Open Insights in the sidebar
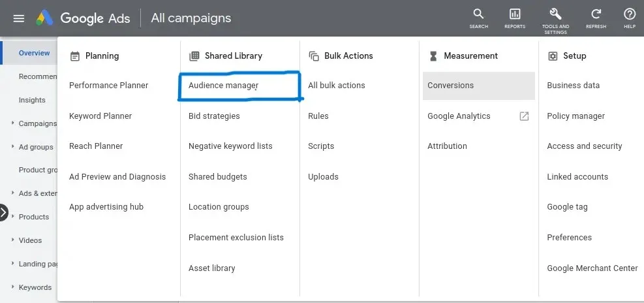The width and height of the screenshot is (644, 303). click(x=32, y=100)
